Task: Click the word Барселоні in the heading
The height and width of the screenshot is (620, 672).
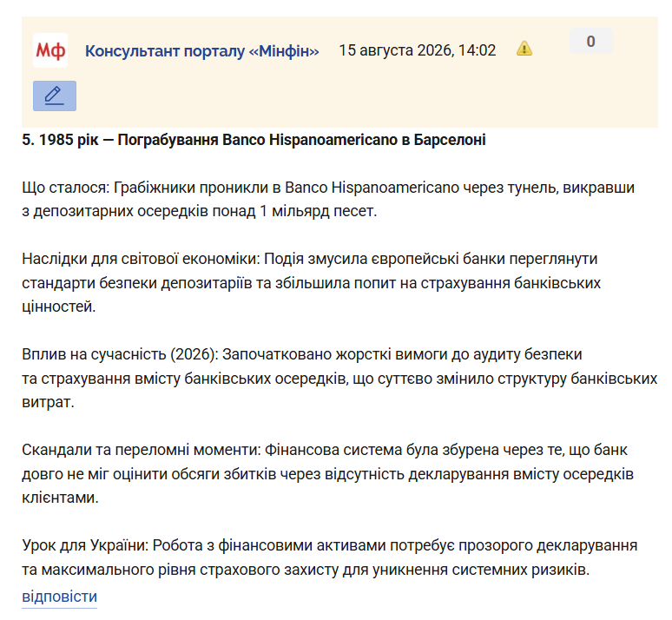Action: (450, 140)
